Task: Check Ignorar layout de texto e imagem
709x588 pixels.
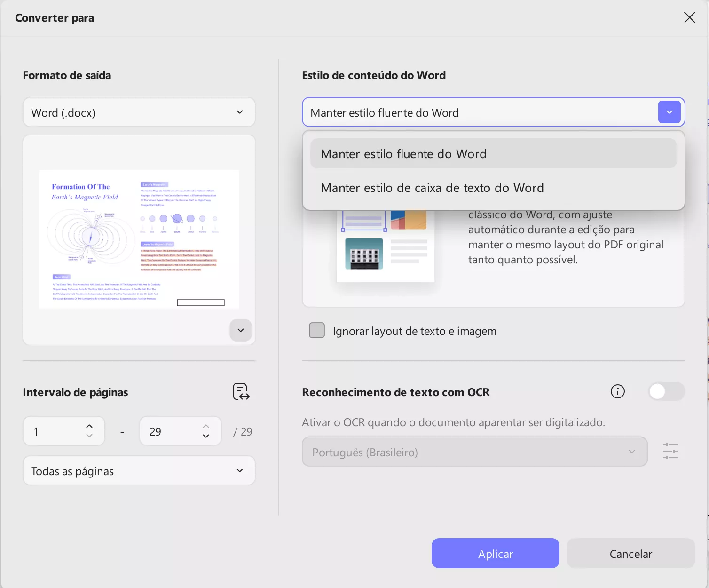Action: [317, 331]
